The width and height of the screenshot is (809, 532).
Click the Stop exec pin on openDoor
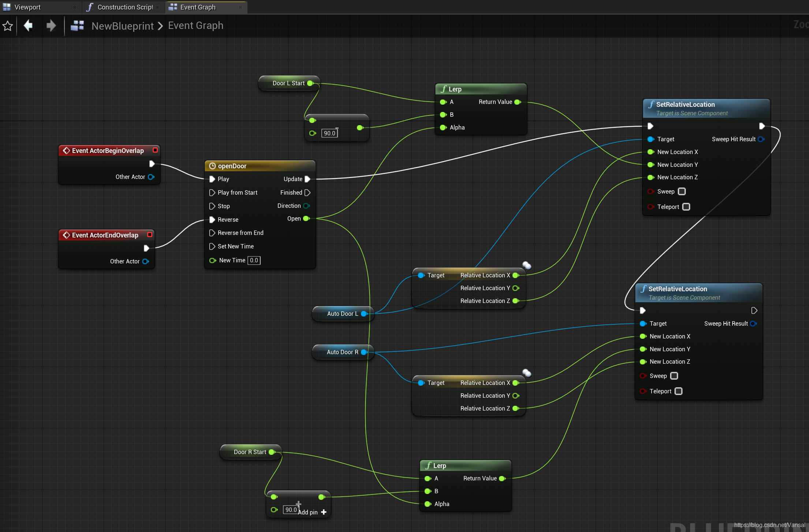click(212, 206)
